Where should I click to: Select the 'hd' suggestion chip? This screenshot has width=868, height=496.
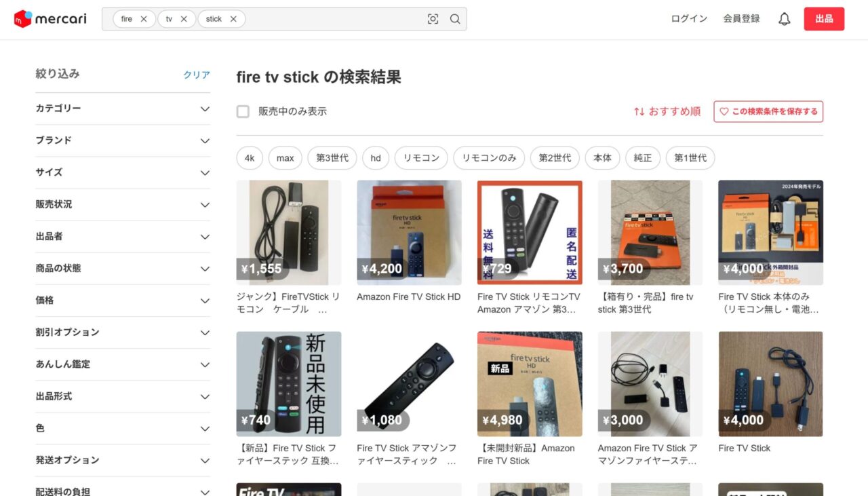coord(376,158)
